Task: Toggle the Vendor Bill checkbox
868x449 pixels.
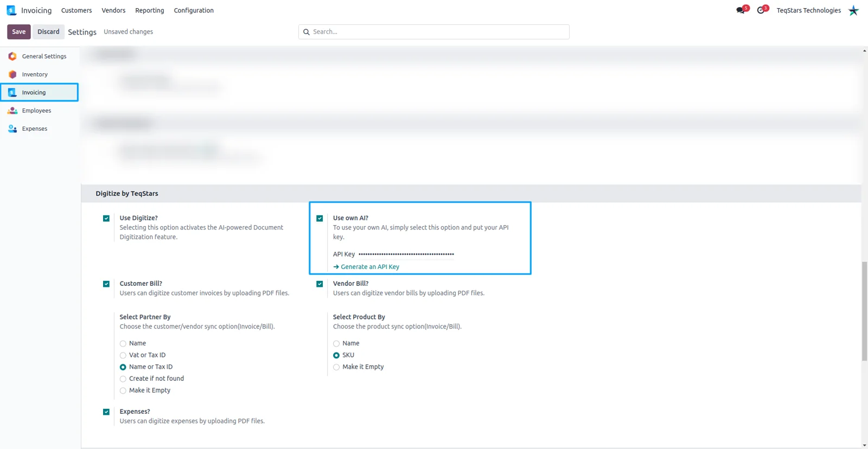Action: pyautogui.click(x=320, y=284)
